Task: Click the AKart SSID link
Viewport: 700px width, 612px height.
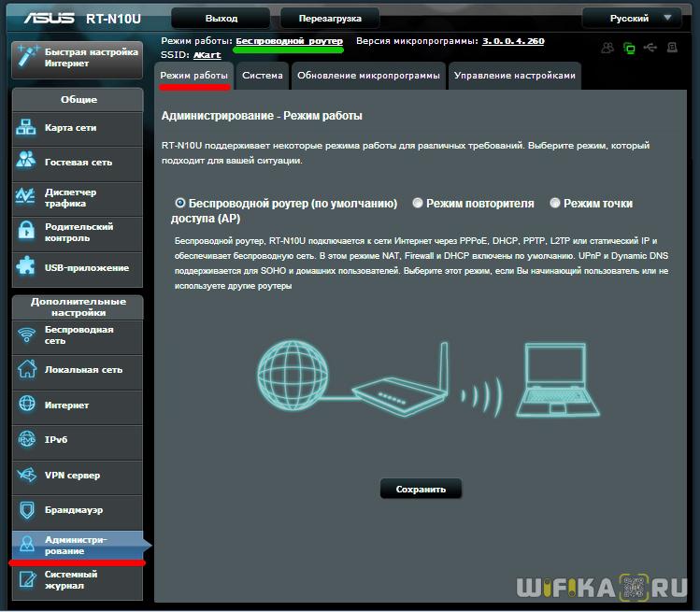Action: pyautogui.click(x=207, y=55)
